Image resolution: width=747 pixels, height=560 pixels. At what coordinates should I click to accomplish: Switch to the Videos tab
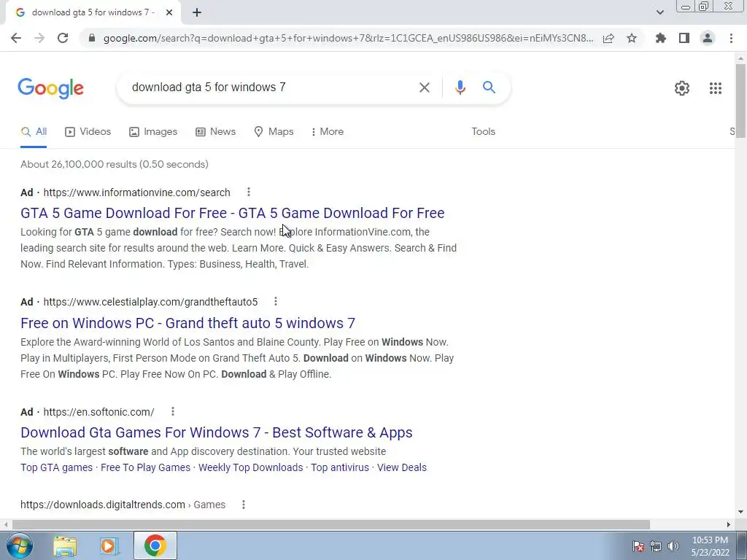coord(88,132)
